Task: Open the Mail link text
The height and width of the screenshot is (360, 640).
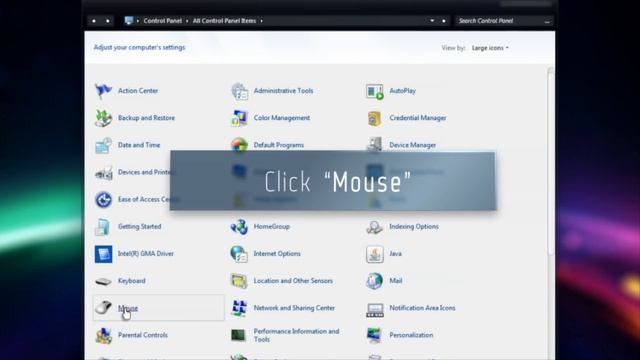Action: point(396,281)
